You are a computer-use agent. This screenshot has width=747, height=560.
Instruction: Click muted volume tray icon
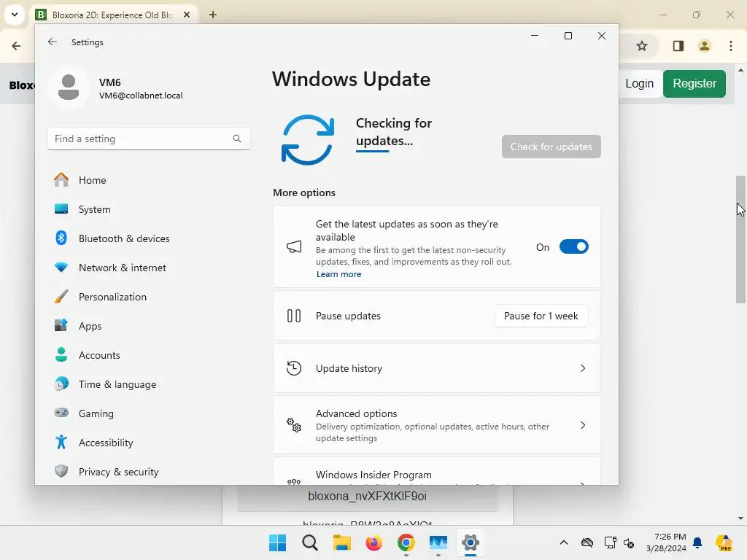click(629, 542)
